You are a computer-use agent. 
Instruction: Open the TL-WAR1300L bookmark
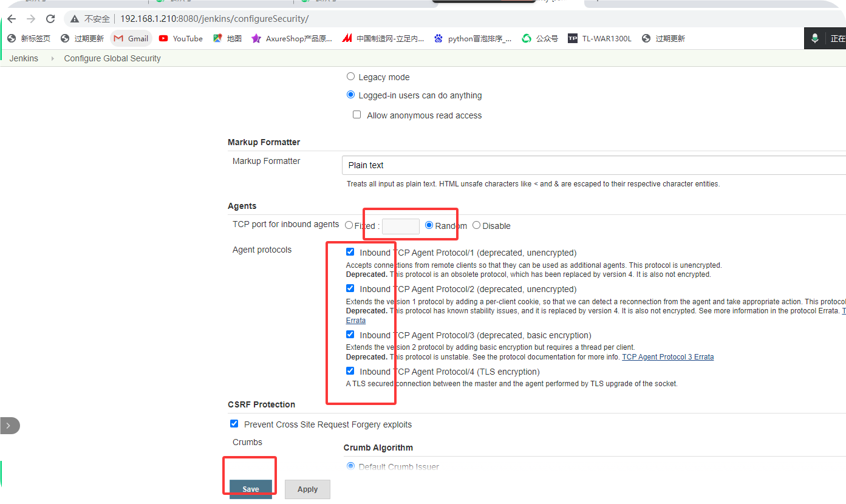599,38
